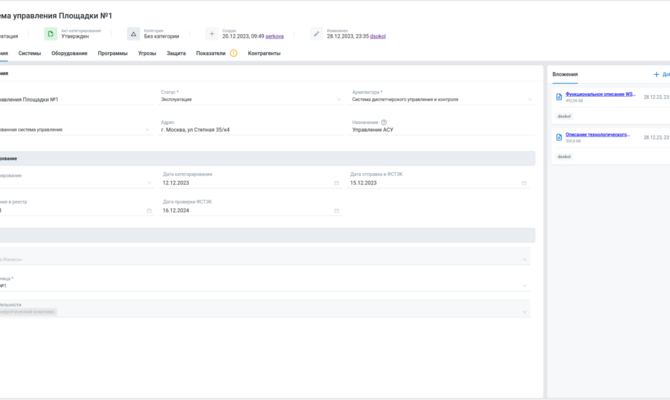670x400 pixels.
Task: Open the dropdown left of Дата категорирования
Action: tap(149, 183)
